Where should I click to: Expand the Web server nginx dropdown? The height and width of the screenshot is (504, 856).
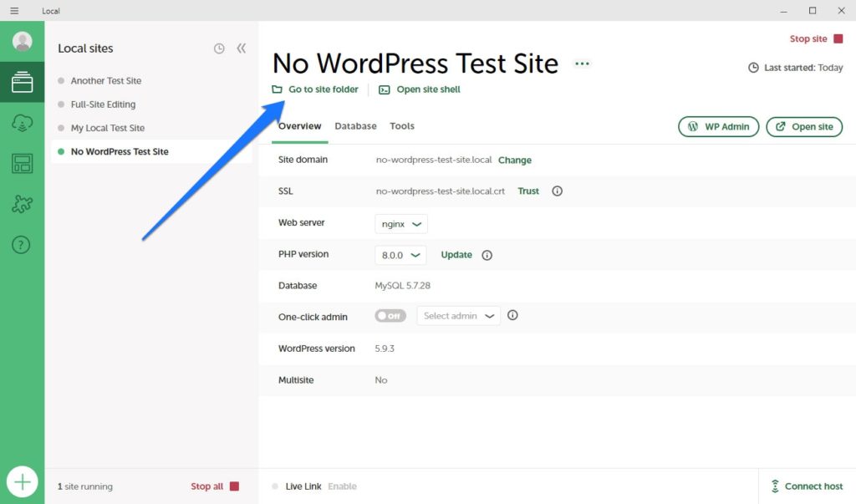click(x=401, y=224)
